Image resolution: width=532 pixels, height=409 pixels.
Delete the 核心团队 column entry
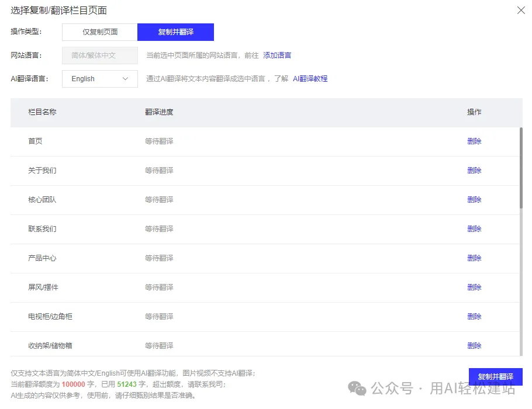(x=474, y=199)
